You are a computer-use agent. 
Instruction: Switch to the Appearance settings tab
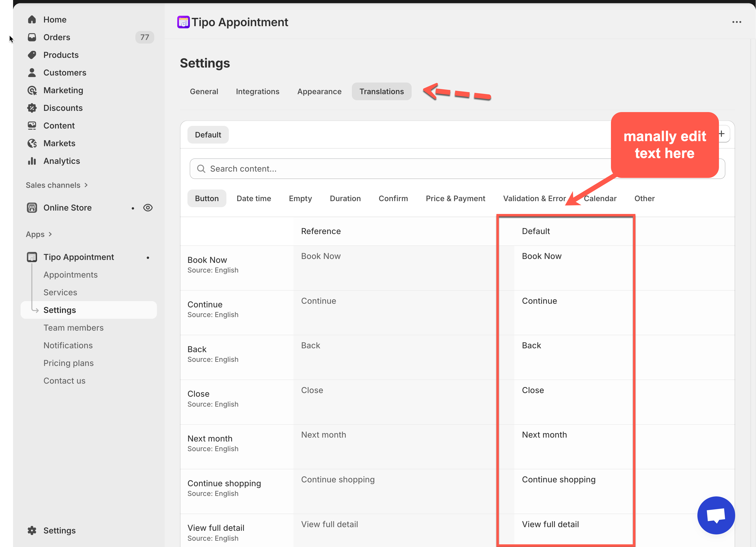pos(319,92)
